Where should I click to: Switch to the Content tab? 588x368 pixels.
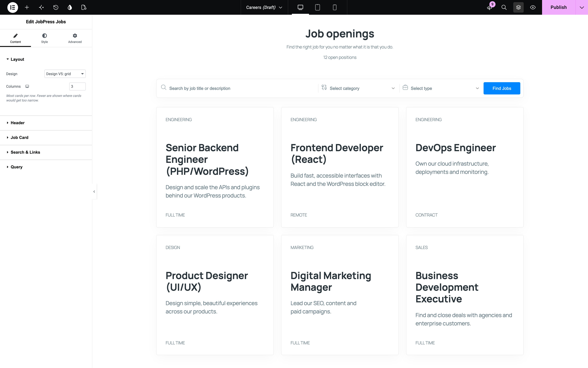(x=15, y=38)
